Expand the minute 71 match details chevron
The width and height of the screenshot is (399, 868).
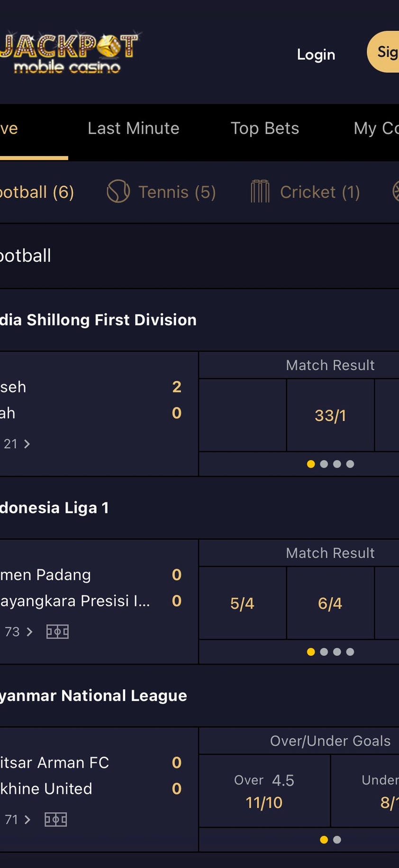[27, 820]
